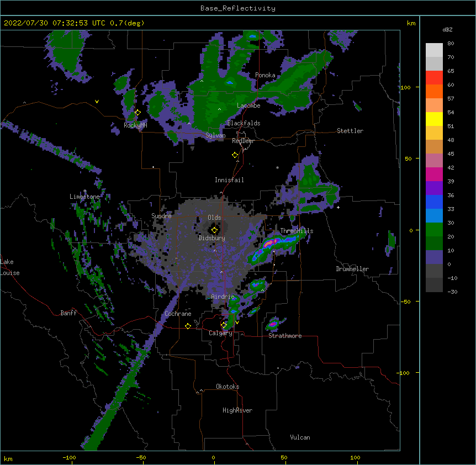The image size is (476, 465).
Task: Click the Didsbury town label
Action: (212, 238)
